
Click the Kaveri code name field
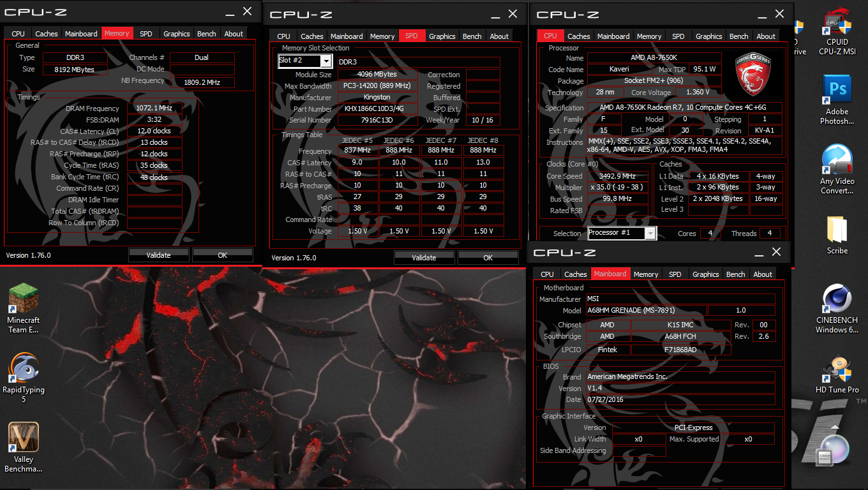[x=618, y=70]
